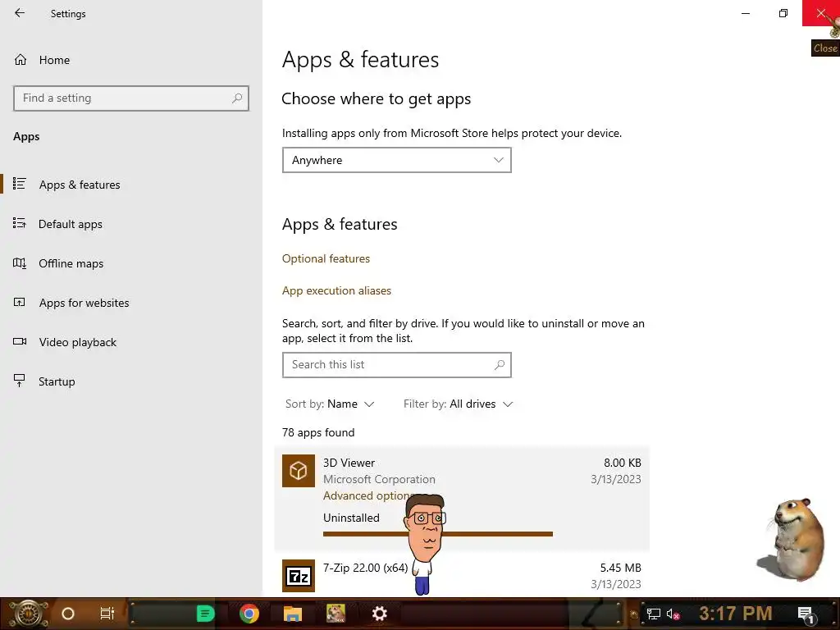Screen dimensions: 840x630
Task: Click the cartoon man with glasses
Action: click(426, 544)
